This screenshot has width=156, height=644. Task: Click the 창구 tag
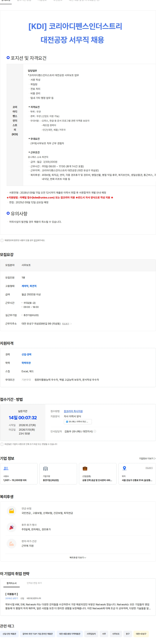point(128,634)
